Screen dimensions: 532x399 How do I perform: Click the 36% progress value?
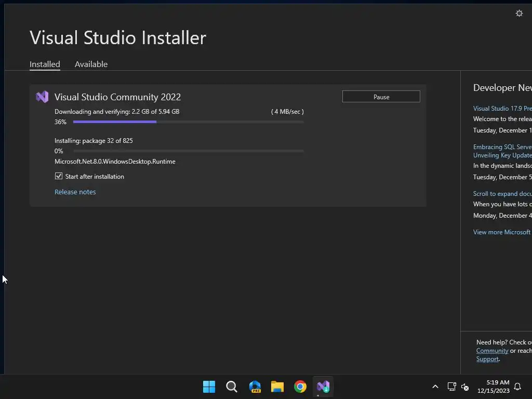(x=60, y=122)
